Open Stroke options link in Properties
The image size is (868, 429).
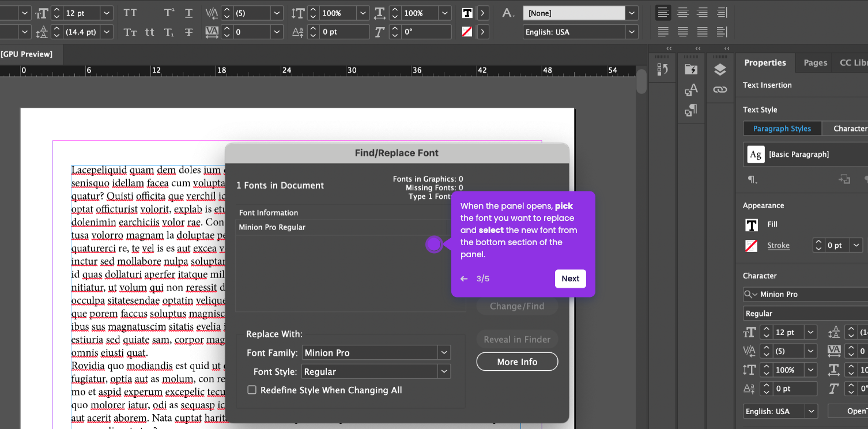click(x=778, y=246)
